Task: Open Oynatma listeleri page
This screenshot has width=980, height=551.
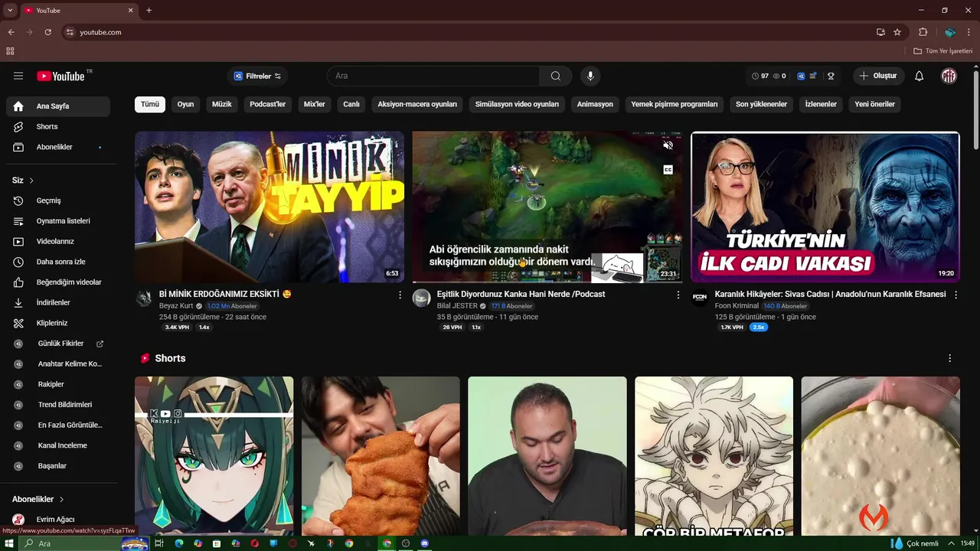Action: (58, 221)
